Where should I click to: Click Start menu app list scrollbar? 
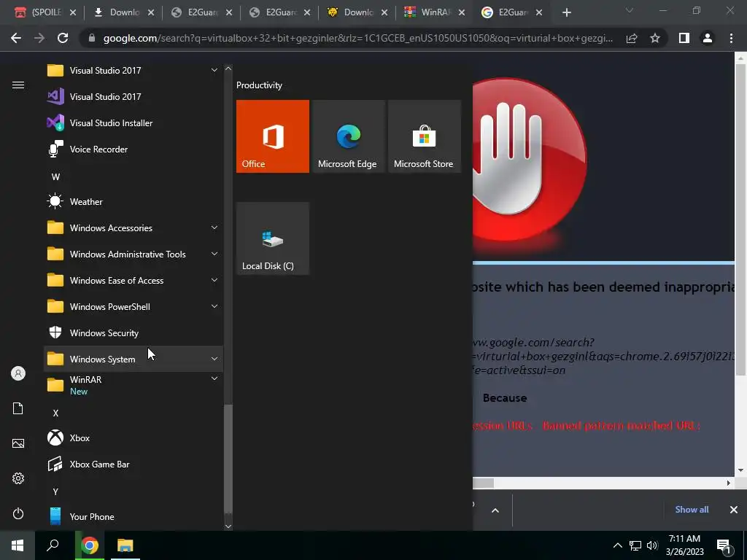pos(228,459)
